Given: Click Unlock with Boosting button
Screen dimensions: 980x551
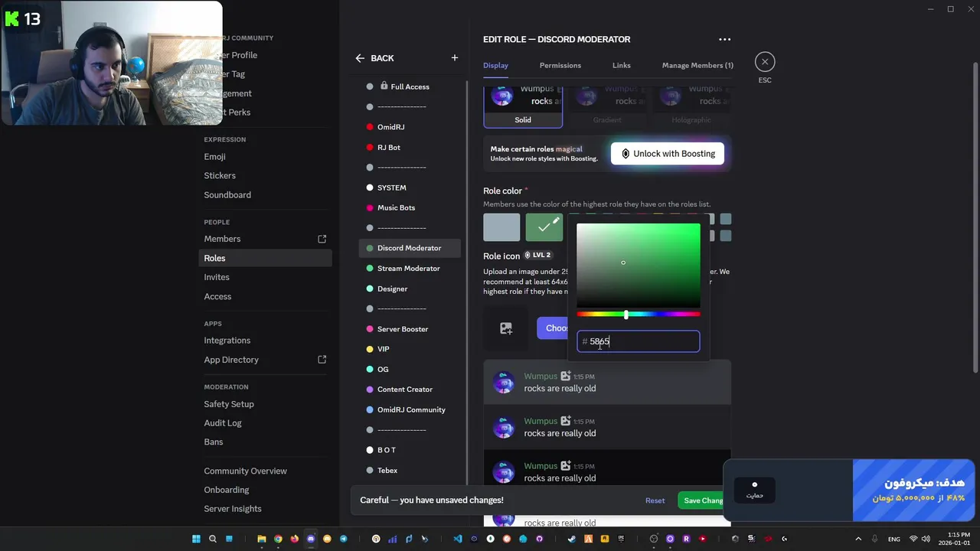Looking at the screenshot, I should tap(668, 154).
